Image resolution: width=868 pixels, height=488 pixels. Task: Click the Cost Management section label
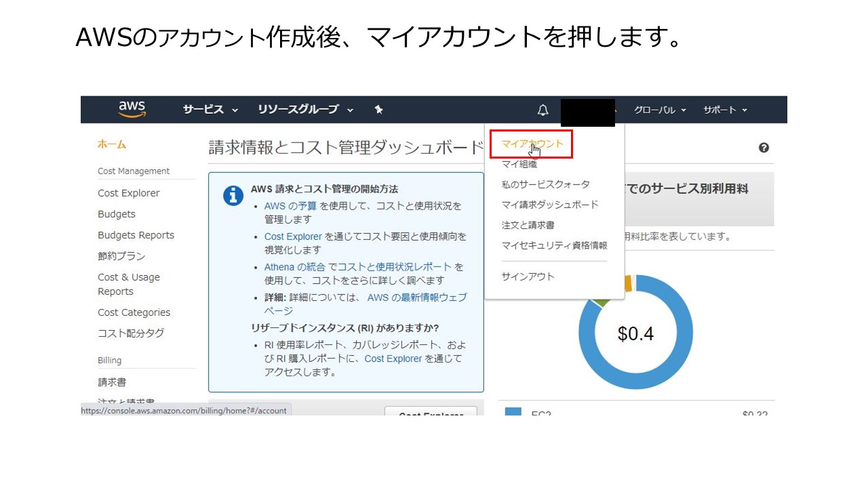[x=134, y=171]
